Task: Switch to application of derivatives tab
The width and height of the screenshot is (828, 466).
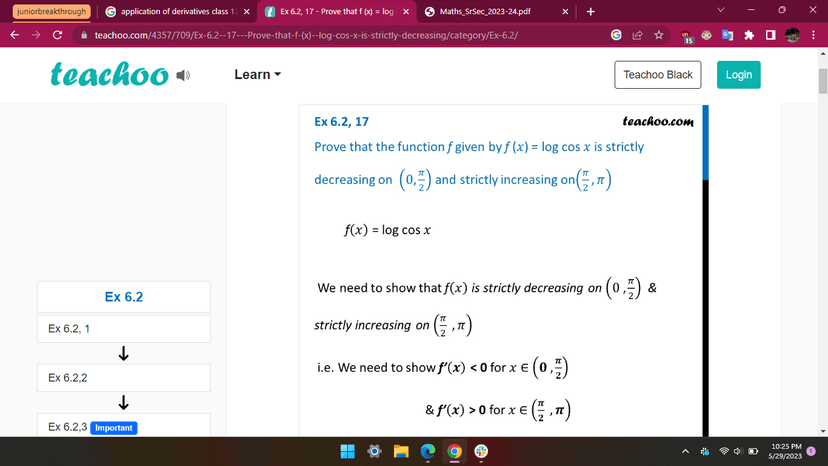Action: point(170,12)
